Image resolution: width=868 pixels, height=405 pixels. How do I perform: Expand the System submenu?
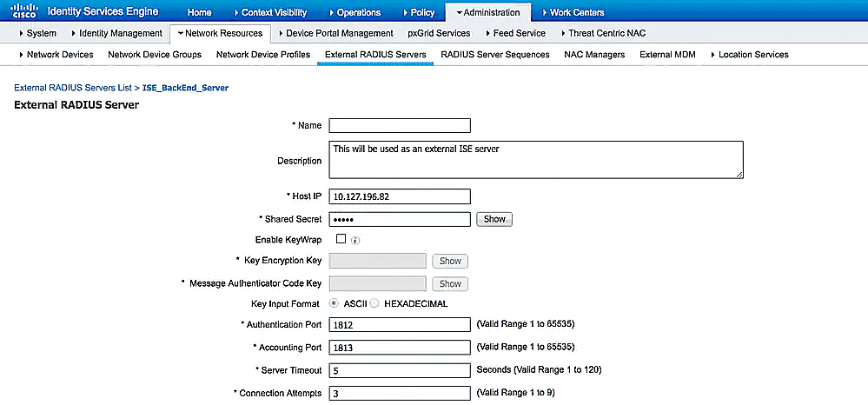37,33
